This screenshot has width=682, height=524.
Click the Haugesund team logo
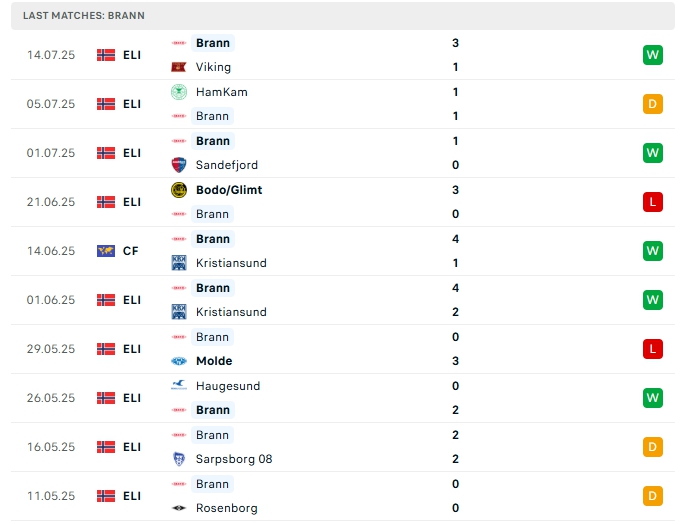[179, 386]
